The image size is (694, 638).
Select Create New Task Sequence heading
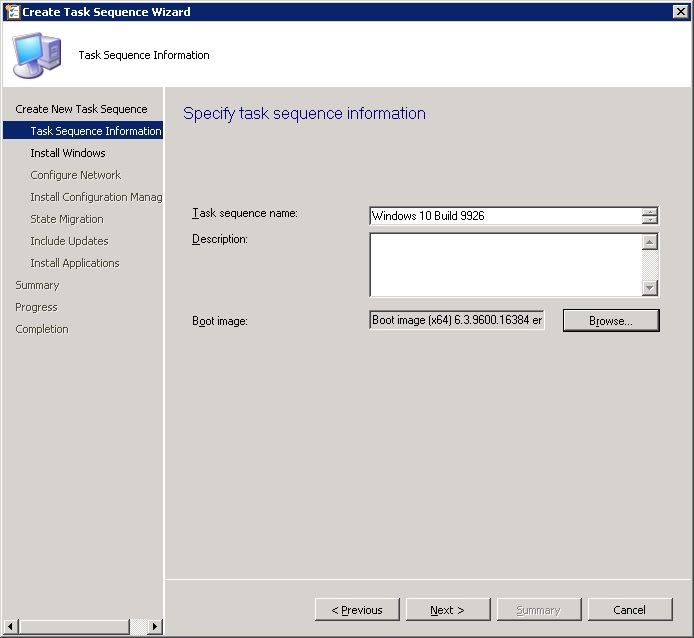(81, 109)
